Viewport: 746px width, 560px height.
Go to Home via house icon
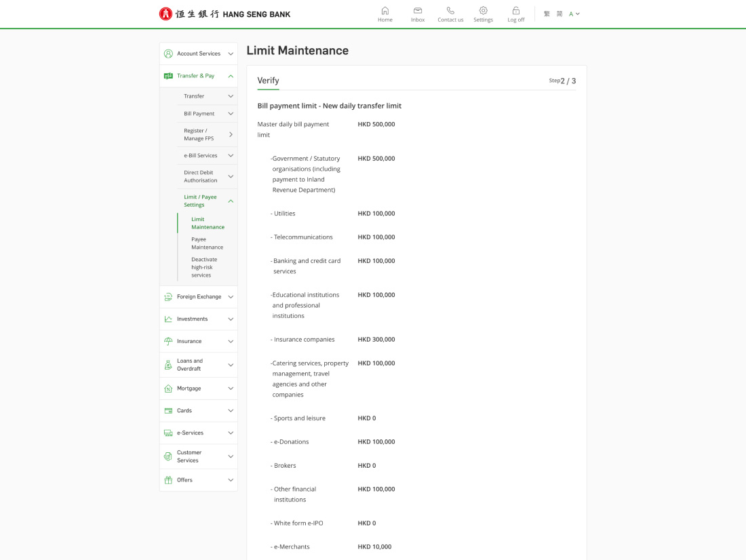click(385, 11)
